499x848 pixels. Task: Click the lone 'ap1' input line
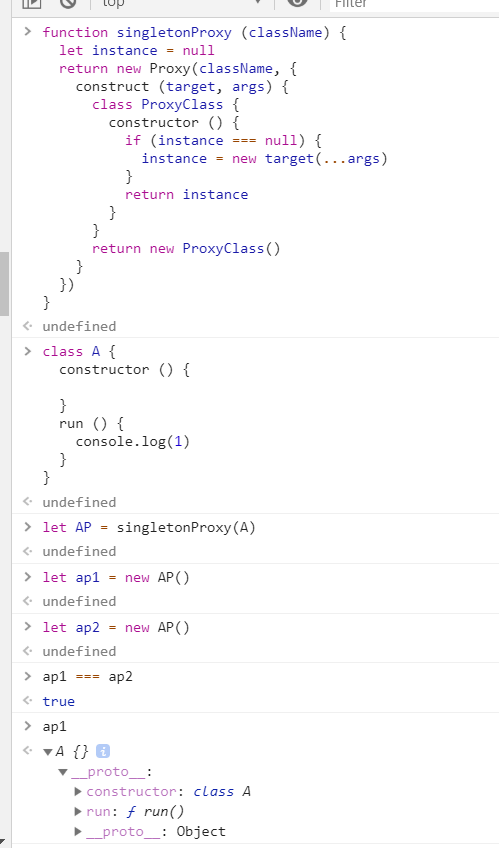coord(54,726)
